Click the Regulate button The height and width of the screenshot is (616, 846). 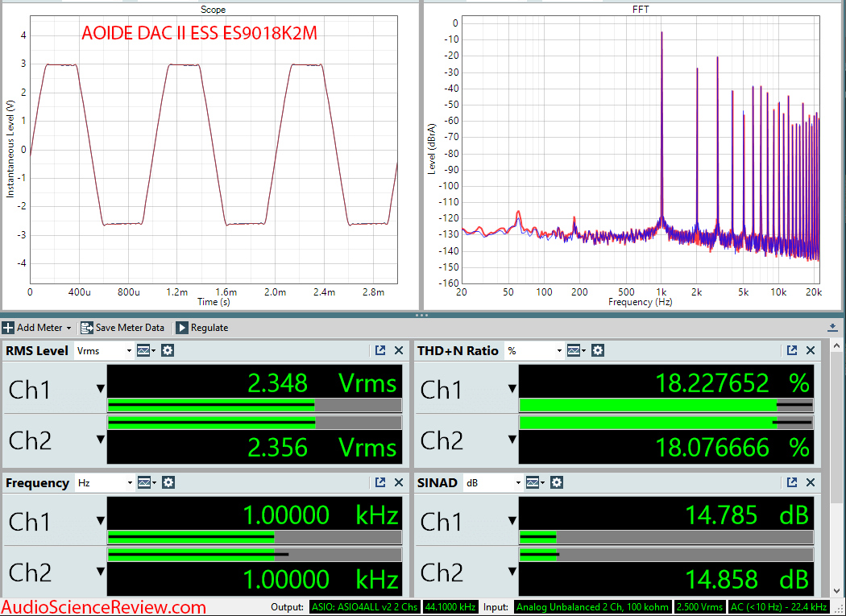coord(202,328)
